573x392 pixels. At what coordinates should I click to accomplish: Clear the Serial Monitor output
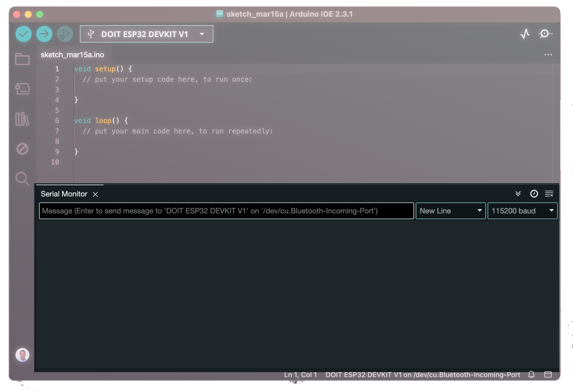[x=549, y=194]
